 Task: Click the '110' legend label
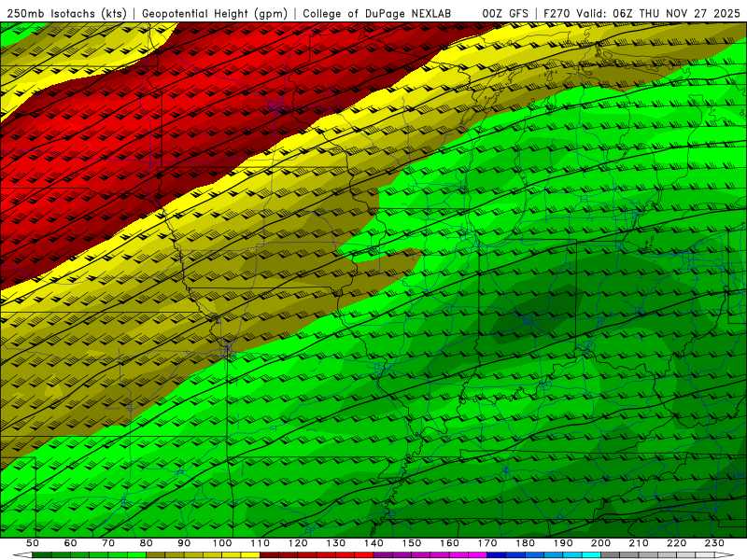[x=261, y=543]
